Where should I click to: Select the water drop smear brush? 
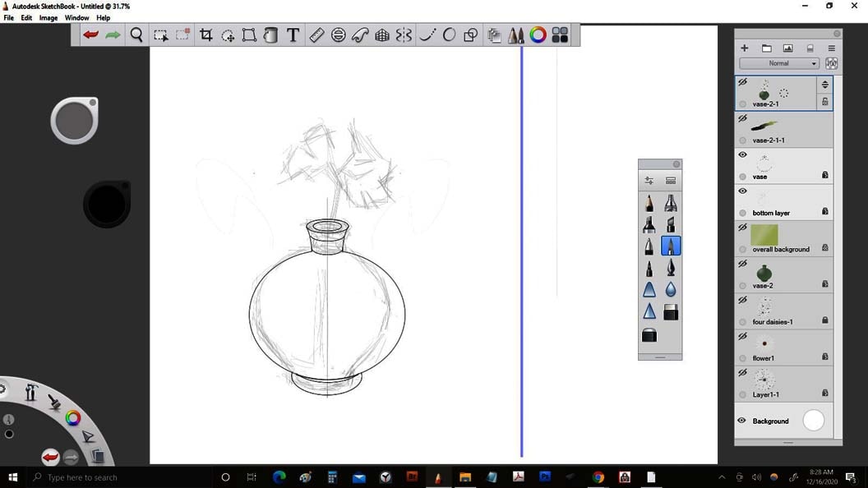point(671,289)
